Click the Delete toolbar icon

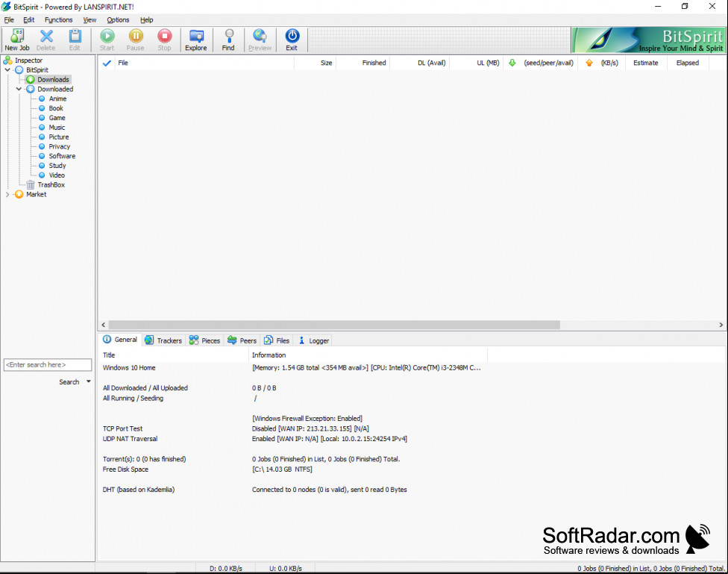click(46, 37)
